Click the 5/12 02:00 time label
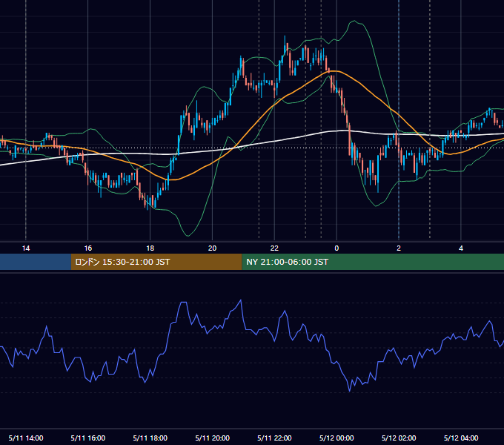Viewport: 504px width, 445px height. pos(399,438)
